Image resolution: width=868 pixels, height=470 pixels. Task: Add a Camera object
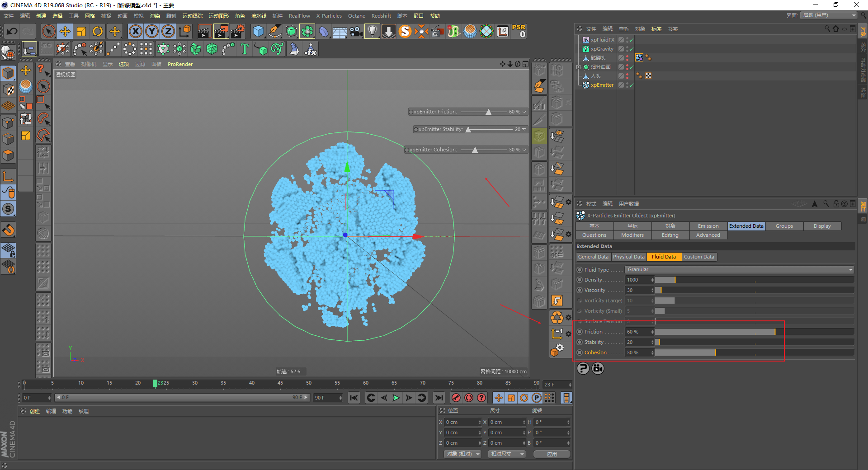[x=356, y=31]
